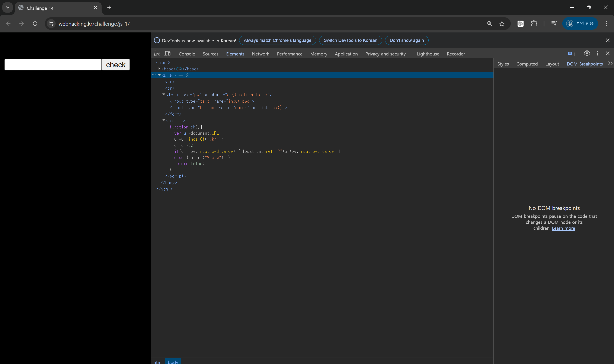This screenshot has height=364, width=614.
Task: Open a new browser tab
Action: pos(109,8)
